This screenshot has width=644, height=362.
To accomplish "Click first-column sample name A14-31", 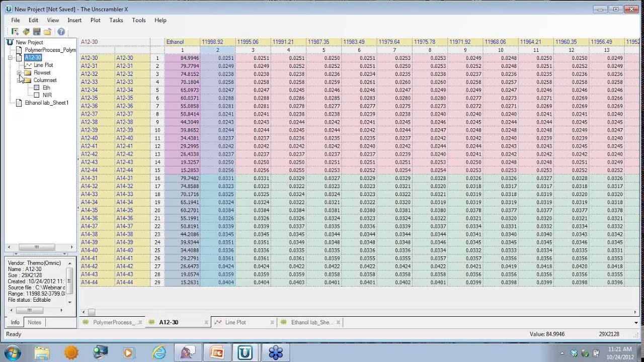I will (x=97, y=178).
